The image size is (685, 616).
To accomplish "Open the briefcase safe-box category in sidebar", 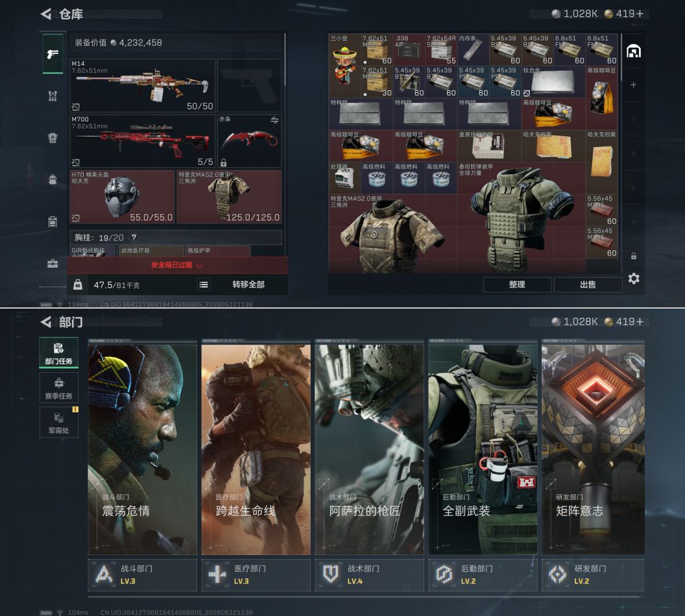I will [x=53, y=263].
